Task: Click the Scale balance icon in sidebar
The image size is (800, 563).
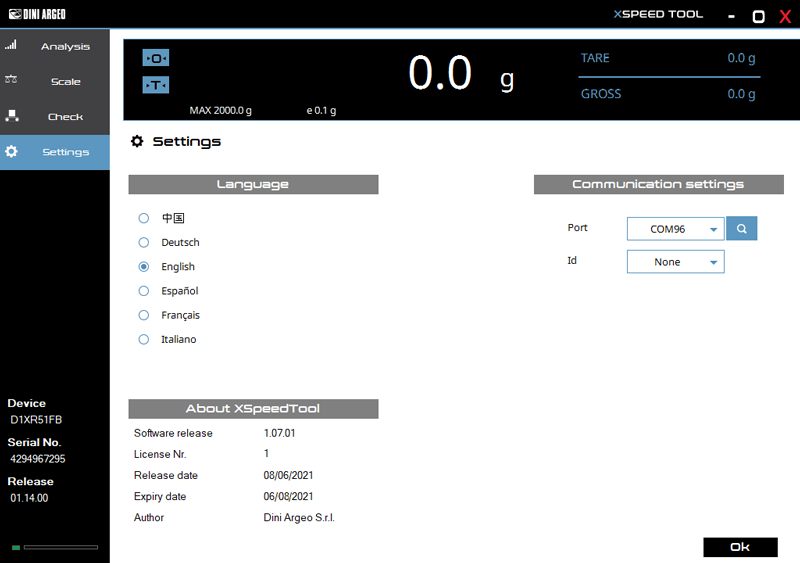Action: coord(11,81)
